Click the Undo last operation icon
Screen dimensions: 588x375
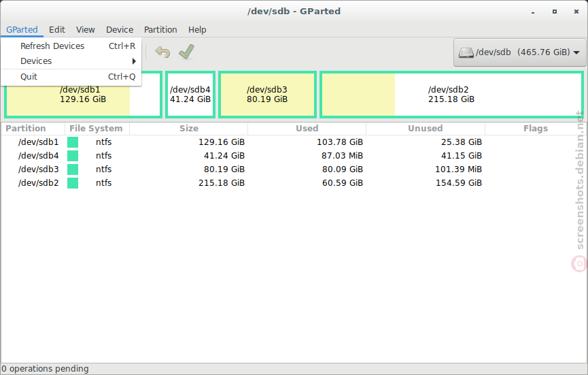tap(162, 52)
